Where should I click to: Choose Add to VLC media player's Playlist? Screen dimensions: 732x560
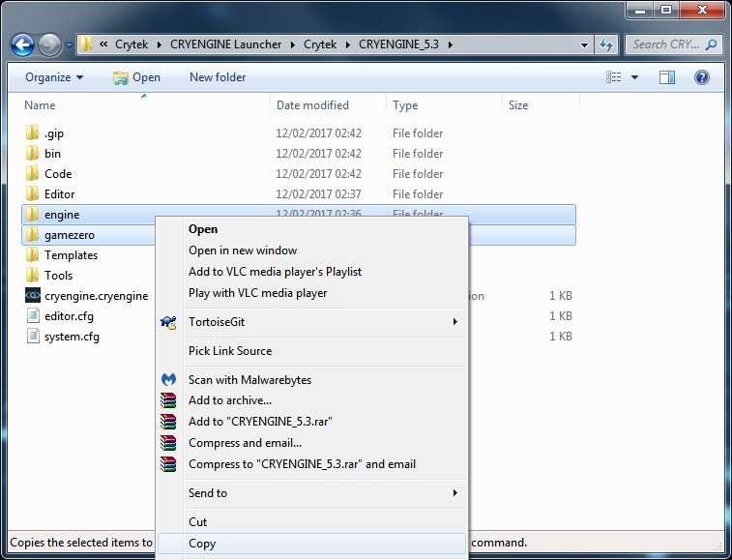pos(311,272)
